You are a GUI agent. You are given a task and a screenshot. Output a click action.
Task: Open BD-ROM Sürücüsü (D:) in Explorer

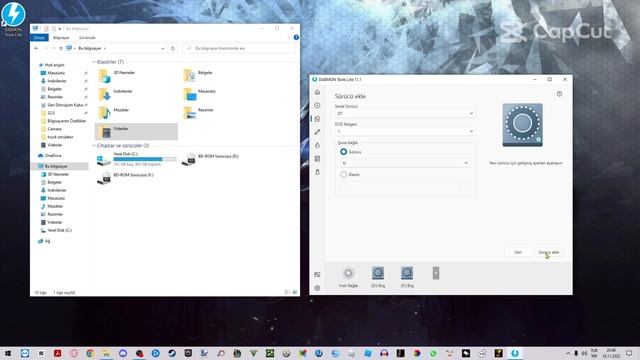211,159
